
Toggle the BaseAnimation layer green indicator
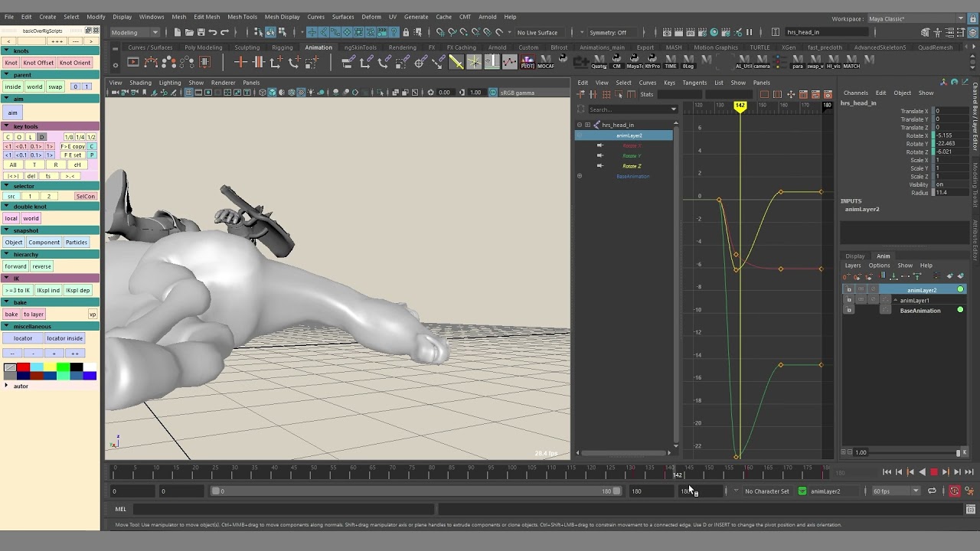pos(960,310)
